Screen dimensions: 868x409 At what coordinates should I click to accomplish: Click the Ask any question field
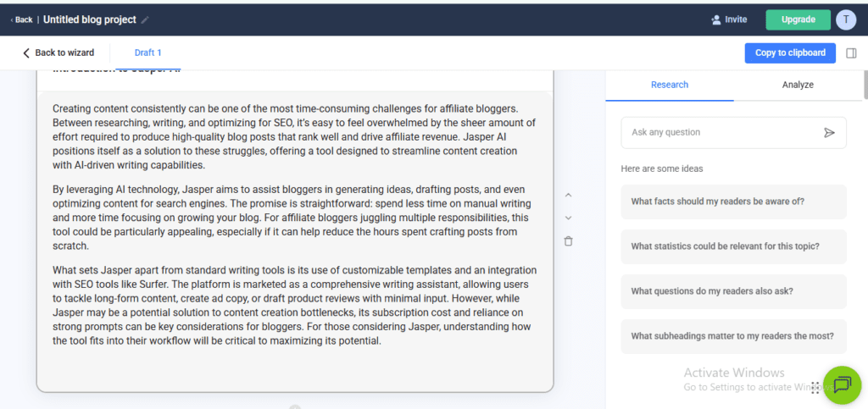733,133
